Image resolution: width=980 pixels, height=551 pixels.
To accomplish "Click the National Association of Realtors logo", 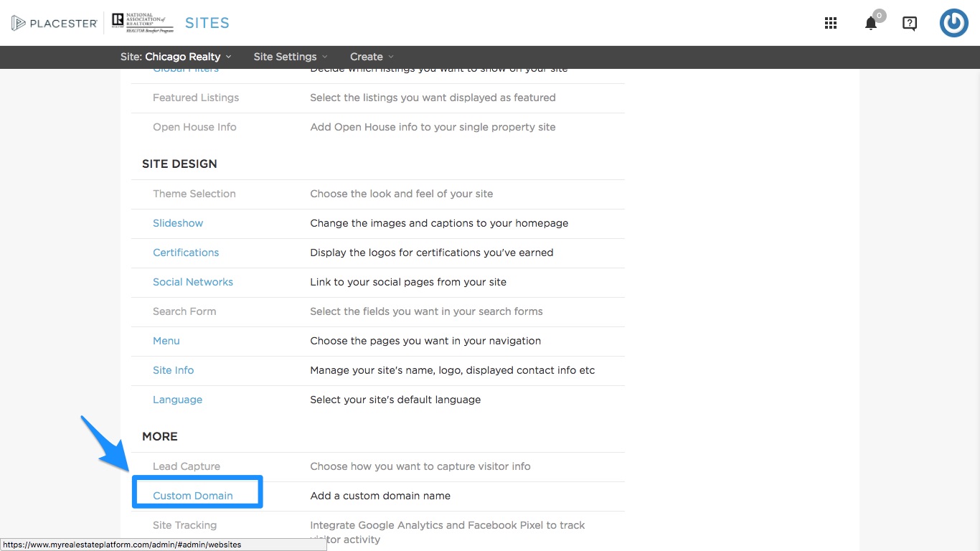I will tap(143, 23).
